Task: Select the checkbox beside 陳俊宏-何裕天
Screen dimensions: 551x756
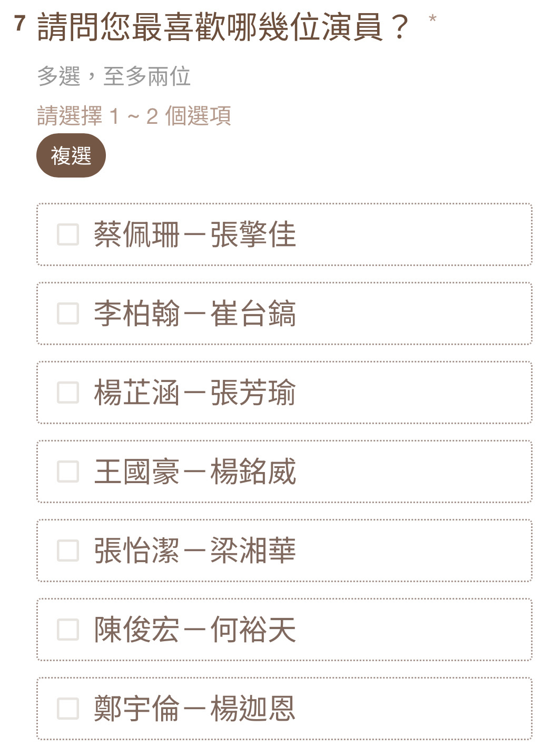Action: coord(68,630)
